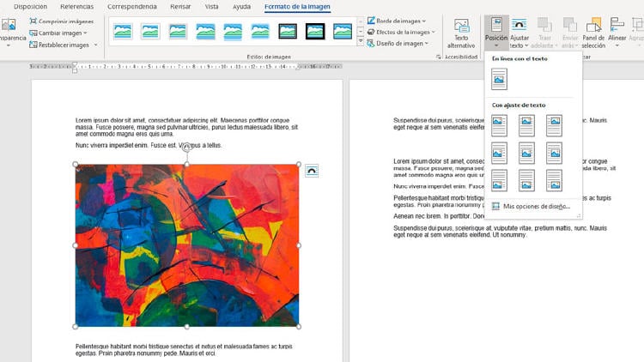644x362 pixels.
Task: Choose top-right position with text wrapping
Action: 554,126
